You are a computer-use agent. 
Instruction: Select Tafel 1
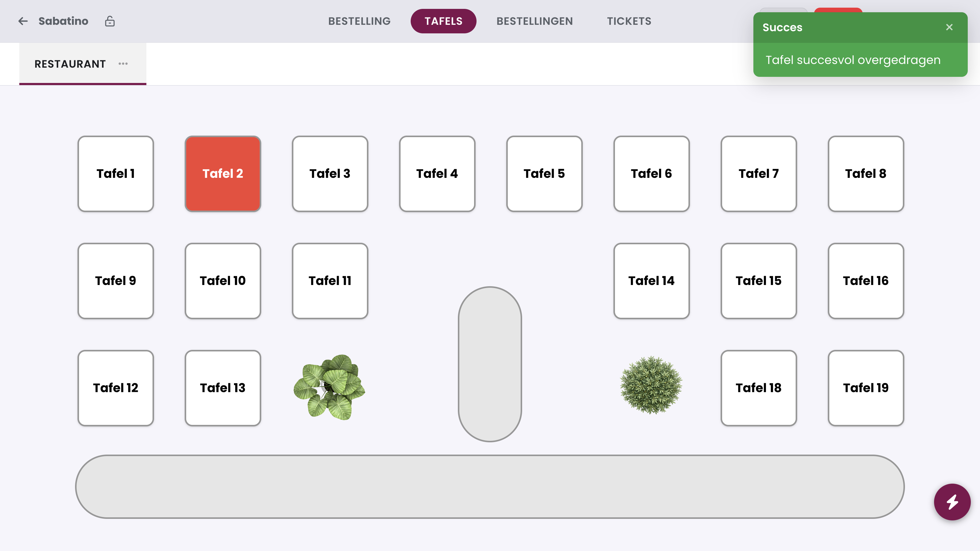pos(116,174)
